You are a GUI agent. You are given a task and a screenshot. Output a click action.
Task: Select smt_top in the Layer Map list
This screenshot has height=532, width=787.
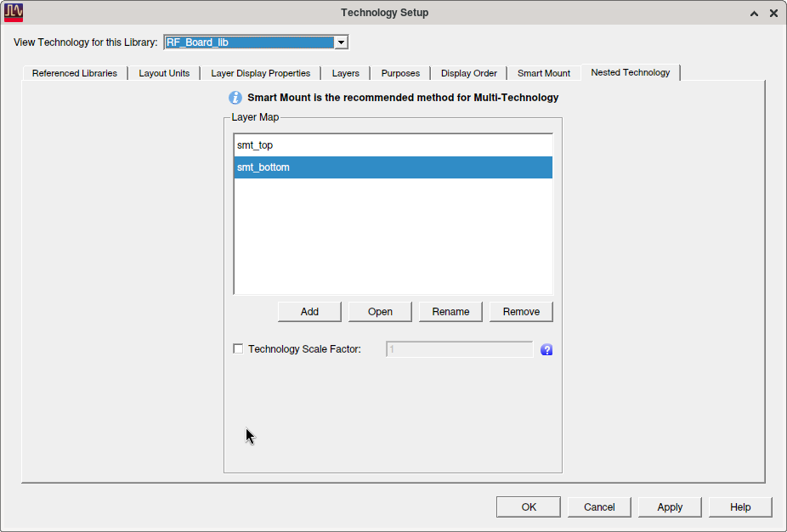coord(393,145)
